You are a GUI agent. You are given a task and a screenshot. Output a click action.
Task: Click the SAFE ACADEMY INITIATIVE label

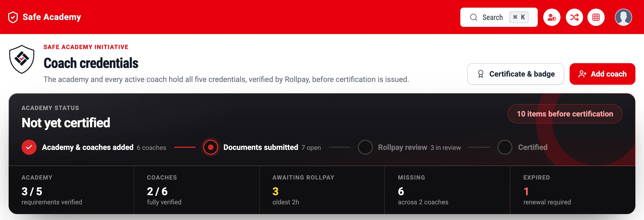pos(86,47)
